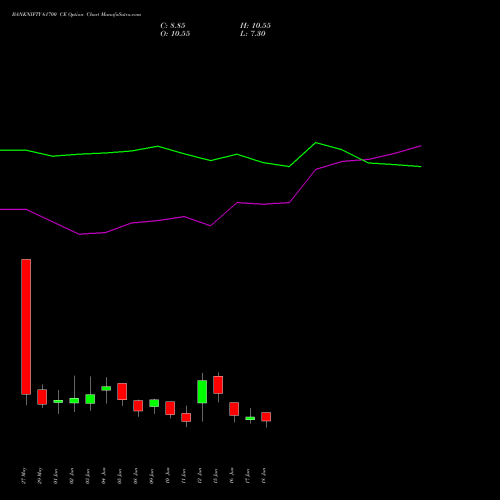Click the large green candle for 12 Jun
This screenshot has height=500, width=500.
pos(202,392)
